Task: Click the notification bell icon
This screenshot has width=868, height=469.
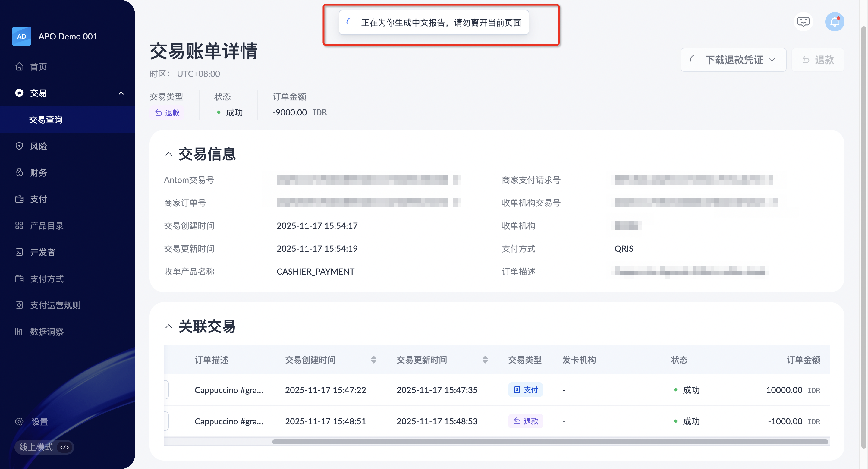Action: point(834,22)
